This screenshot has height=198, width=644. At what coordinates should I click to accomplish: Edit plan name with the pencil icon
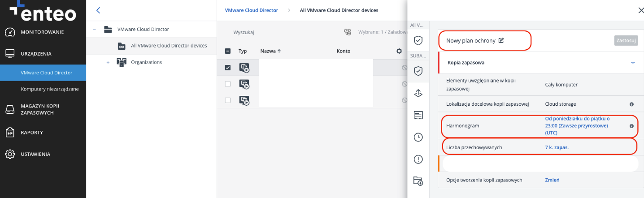[x=501, y=40]
